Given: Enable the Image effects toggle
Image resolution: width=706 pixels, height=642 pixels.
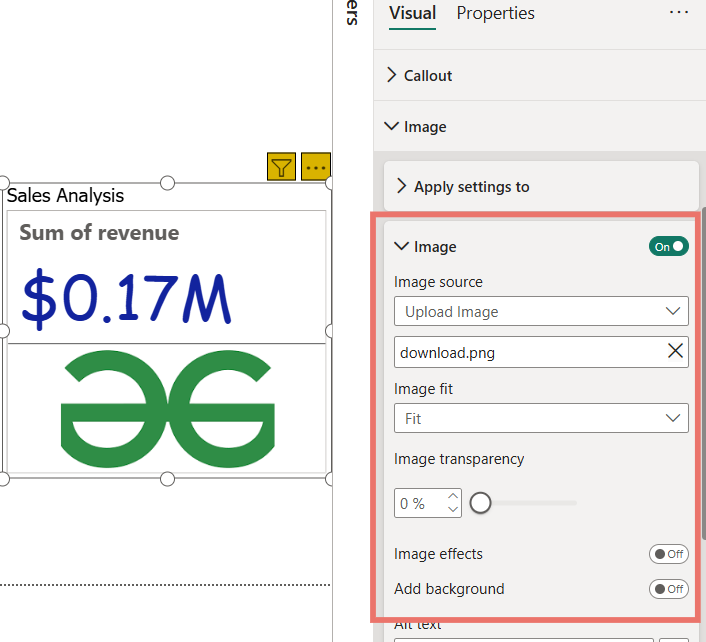Looking at the screenshot, I should click(x=668, y=554).
